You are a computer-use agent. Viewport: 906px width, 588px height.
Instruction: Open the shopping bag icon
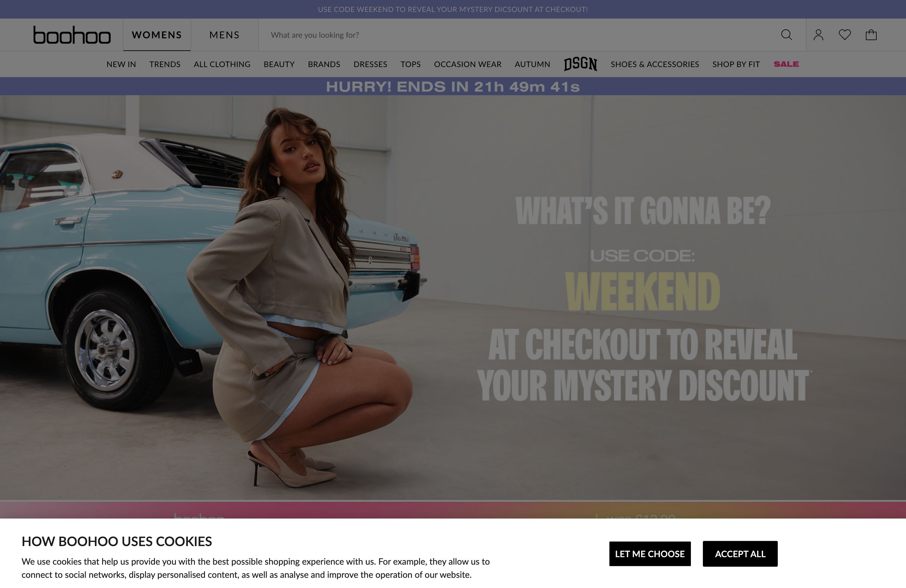click(x=871, y=35)
